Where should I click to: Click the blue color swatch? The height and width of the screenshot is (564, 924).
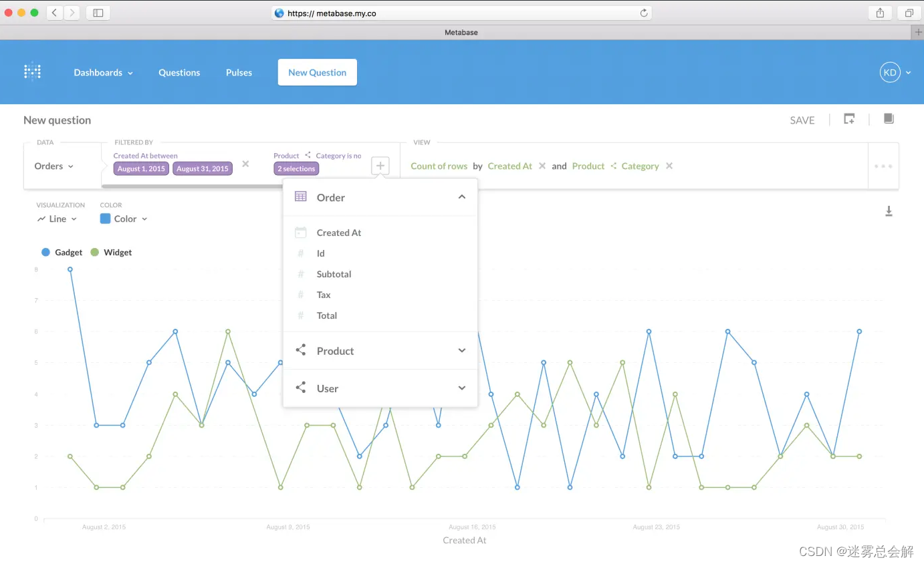[x=105, y=219]
